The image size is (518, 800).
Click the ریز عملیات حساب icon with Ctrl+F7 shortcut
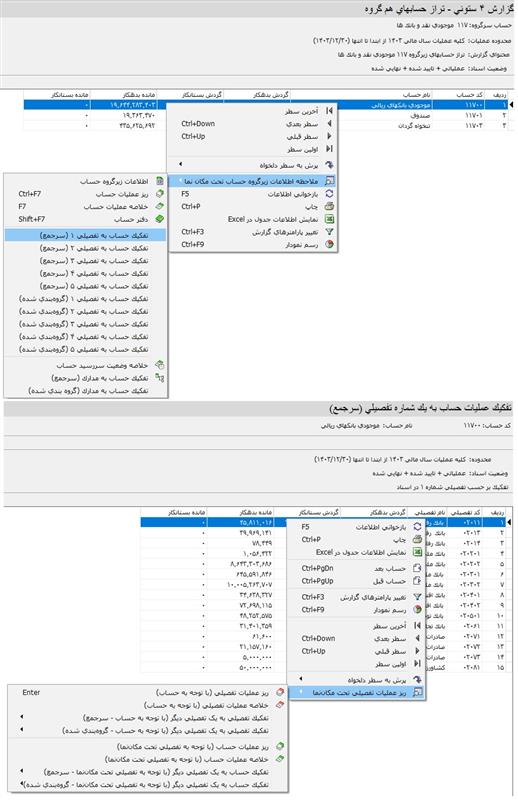pos(160,194)
